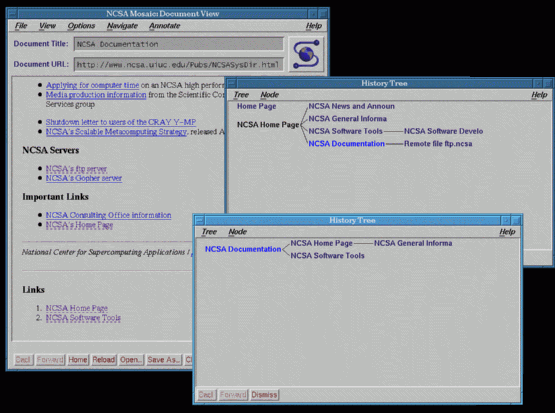Screen dimensions: 555x413
Task: Click the Important Links heading text
Action: point(55,197)
